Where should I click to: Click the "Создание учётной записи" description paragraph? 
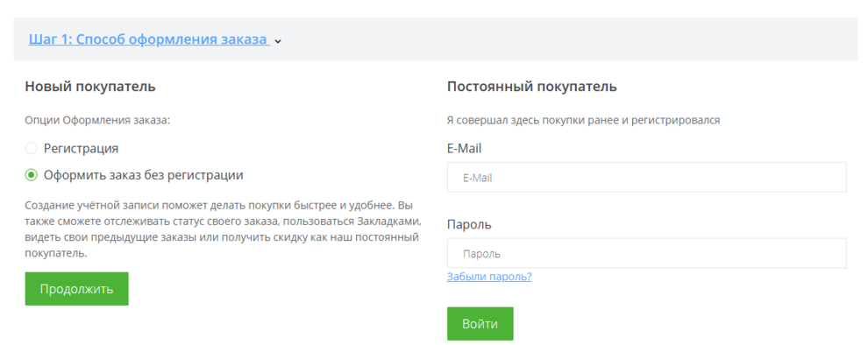coord(224,229)
